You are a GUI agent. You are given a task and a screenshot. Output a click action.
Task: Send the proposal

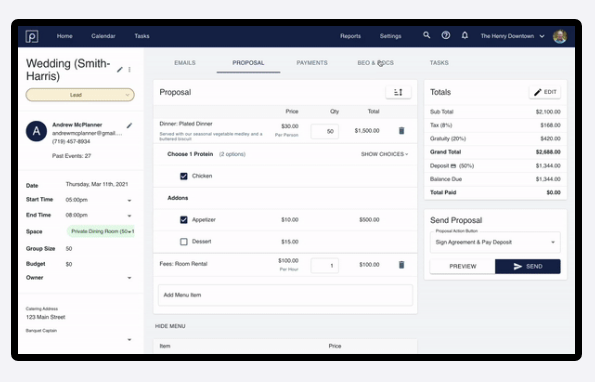tap(527, 266)
